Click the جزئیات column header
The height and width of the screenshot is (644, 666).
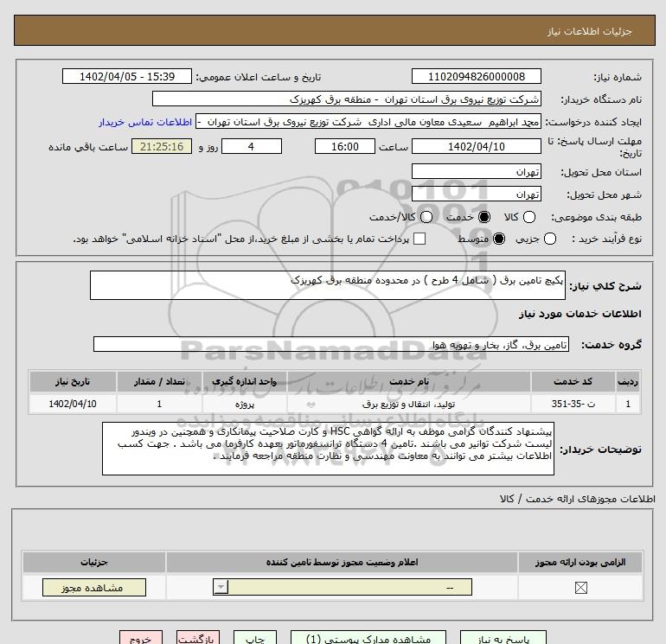click(94, 563)
